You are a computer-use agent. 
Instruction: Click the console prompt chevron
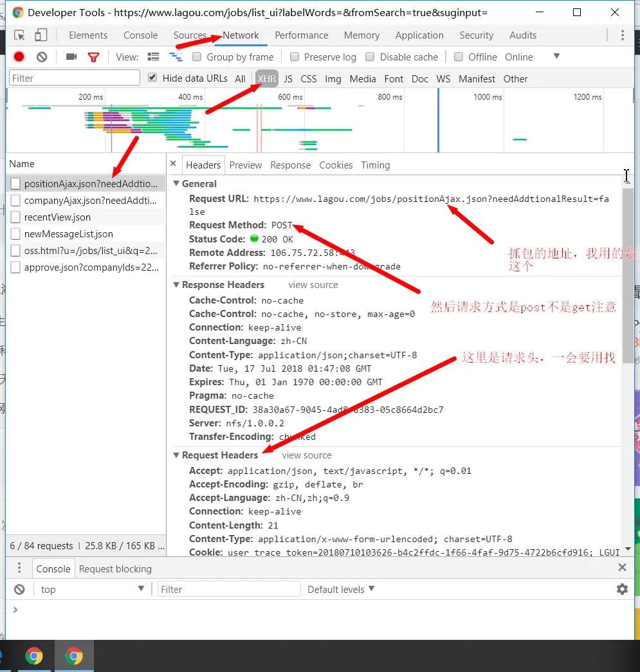15,610
